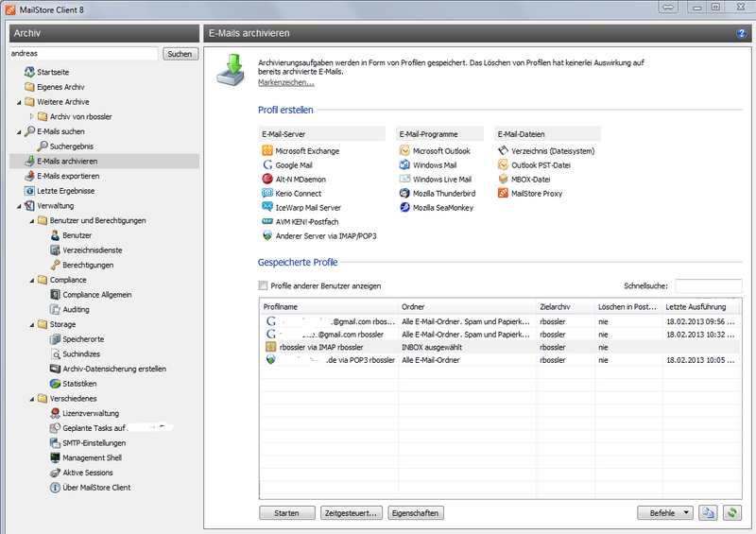
Task: Open Über MailStore Client item
Action: [96, 487]
